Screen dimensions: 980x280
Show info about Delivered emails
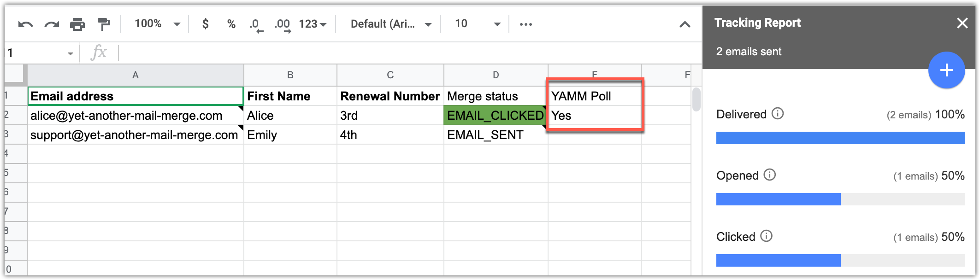pos(778,114)
